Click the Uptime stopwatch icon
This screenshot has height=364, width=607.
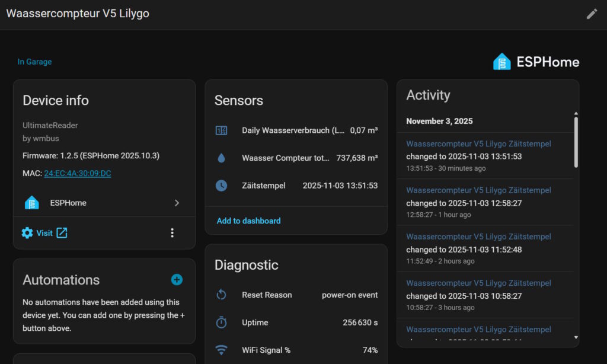tap(221, 323)
